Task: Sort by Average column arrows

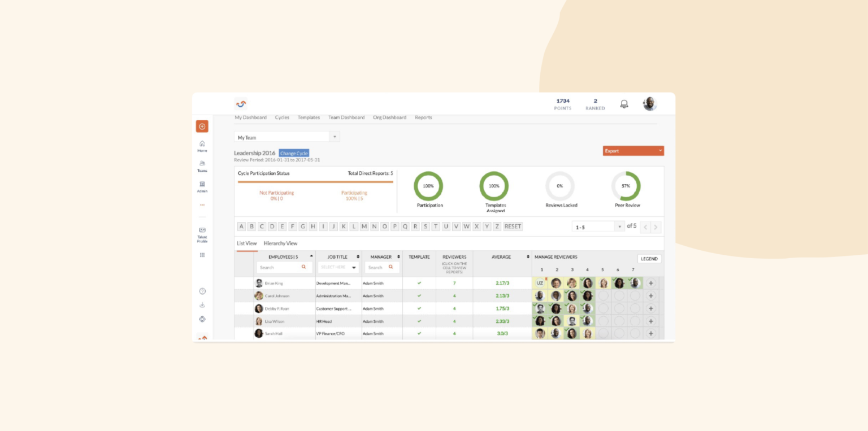Action: pyautogui.click(x=528, y=256)
